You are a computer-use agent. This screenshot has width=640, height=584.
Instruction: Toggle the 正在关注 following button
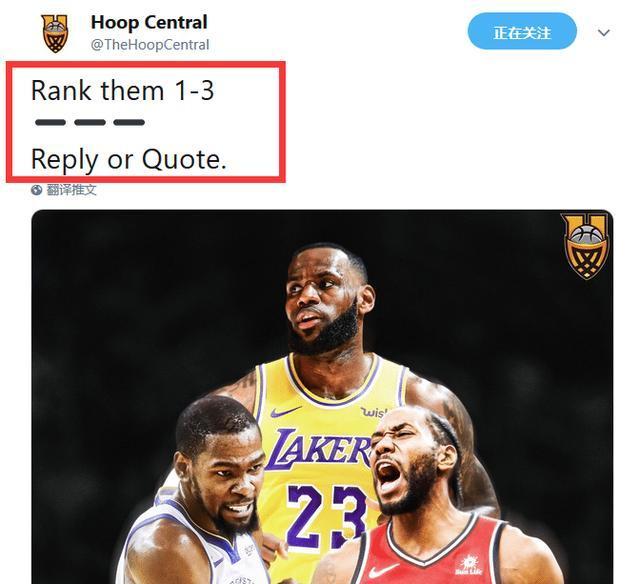(x=522, y=31)
